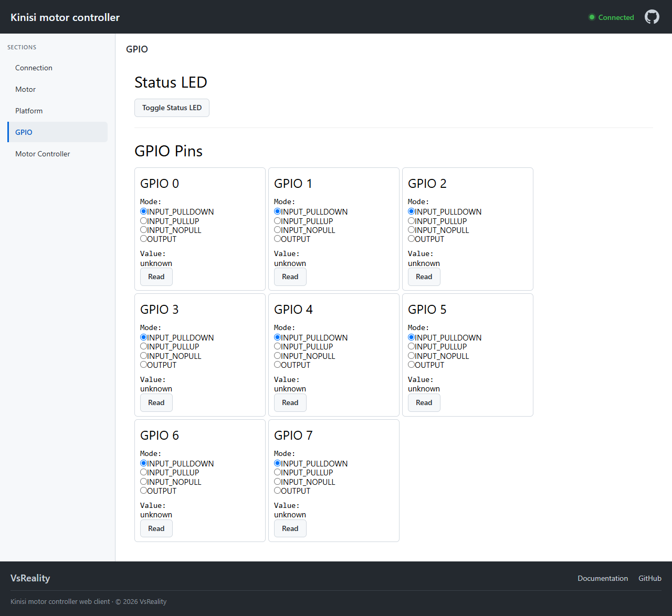Read the GPIO 6 value
Viewport: 672px width, 616px height.
pos(156,528)
